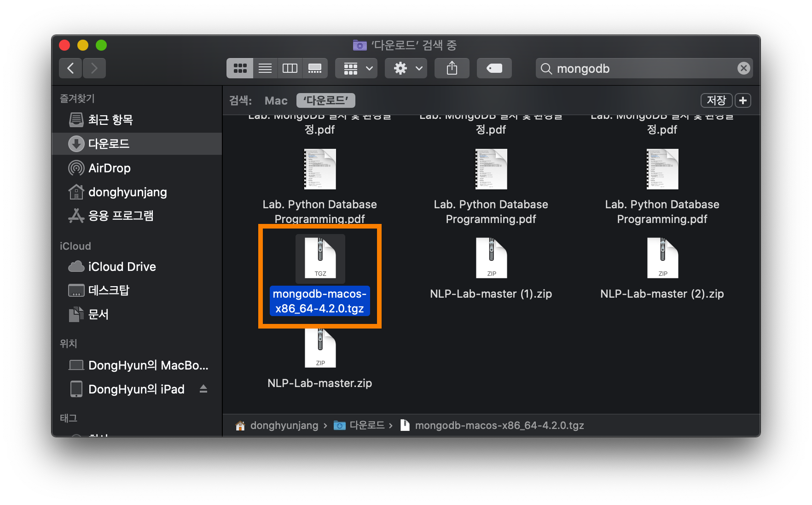This screenshot has height=505, width=812.
Task: Click the document icon in path bar
Action: coord(405,425)
